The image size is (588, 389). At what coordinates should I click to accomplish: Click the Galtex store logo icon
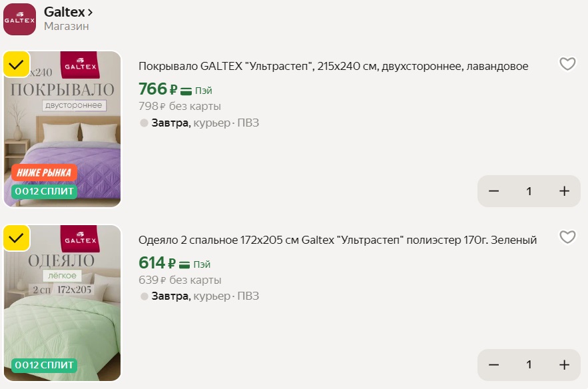click(x=19, y=19)
